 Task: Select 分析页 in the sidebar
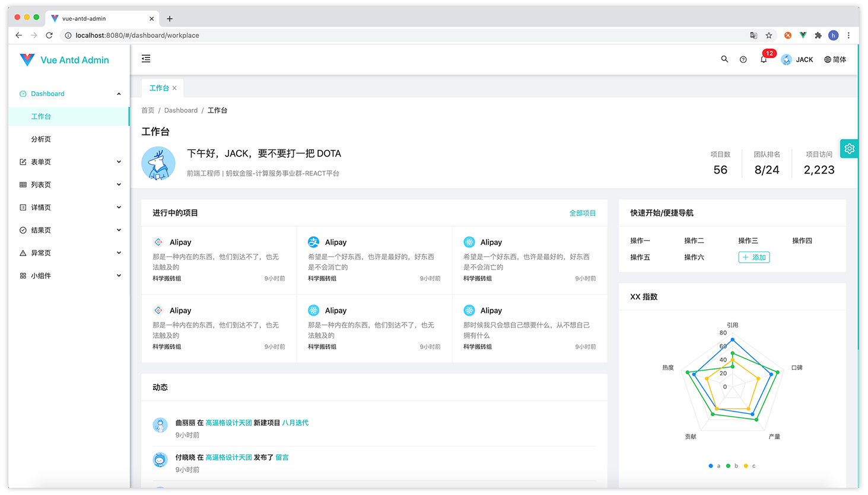(x=41, y=139)
